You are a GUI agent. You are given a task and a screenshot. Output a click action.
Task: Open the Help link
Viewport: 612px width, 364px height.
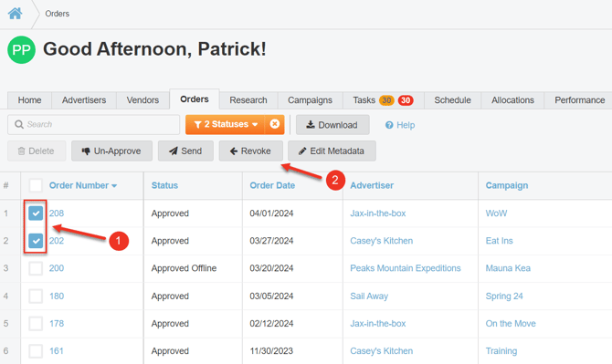[400, 125]
